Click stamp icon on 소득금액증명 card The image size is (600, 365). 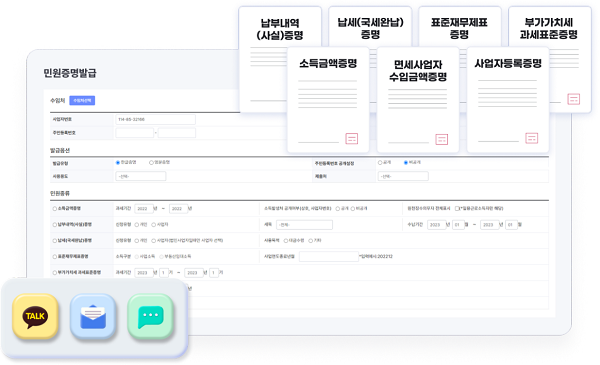pyautogui.click(x=352, y=139)
